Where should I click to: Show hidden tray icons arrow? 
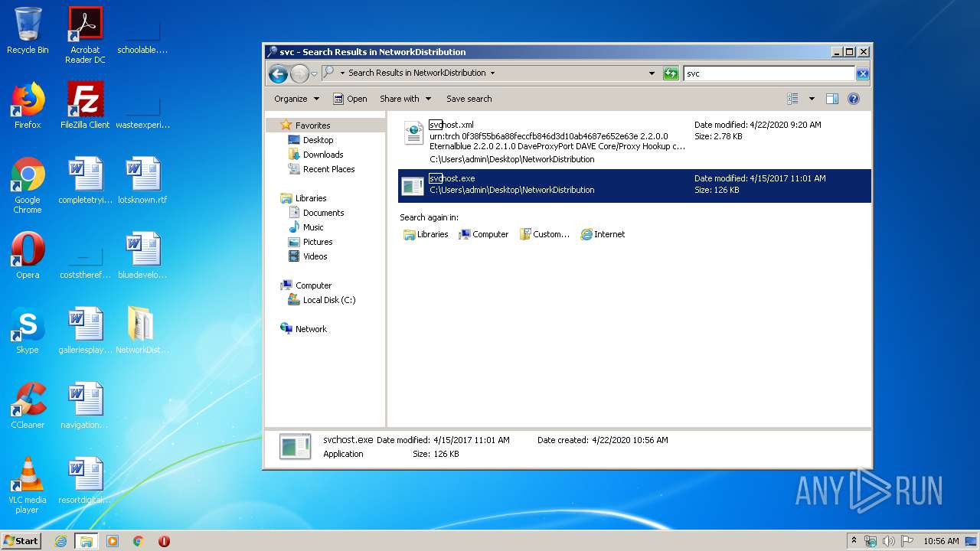coord(854,540)
